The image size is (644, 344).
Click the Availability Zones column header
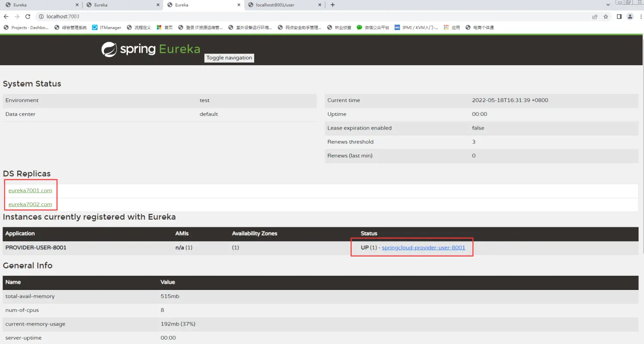click(x=255, y=233)
